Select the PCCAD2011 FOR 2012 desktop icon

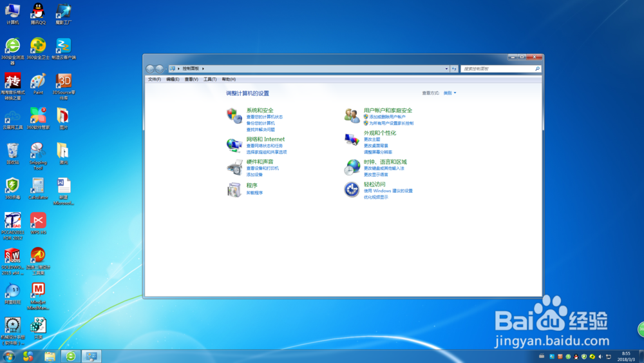(x=13, y=226)
